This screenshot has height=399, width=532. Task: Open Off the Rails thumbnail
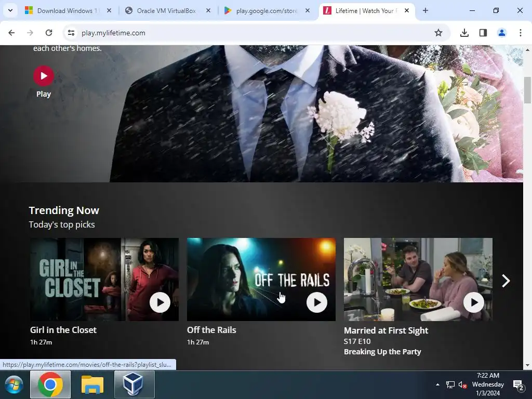[x=261, y=279]
